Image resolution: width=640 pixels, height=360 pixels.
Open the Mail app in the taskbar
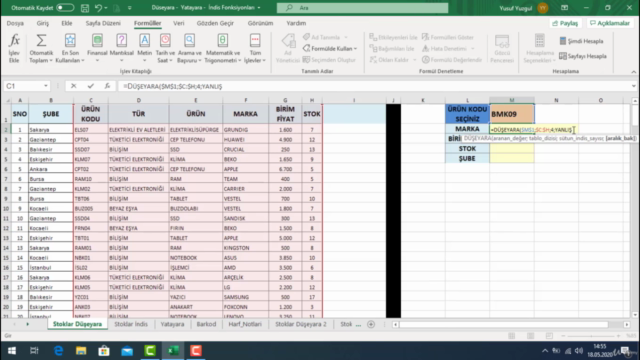point(127,351)
